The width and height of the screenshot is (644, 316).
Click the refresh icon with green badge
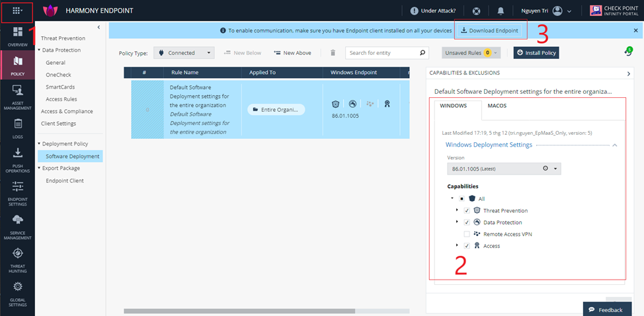pyautogui.click(x=627, y=52)
